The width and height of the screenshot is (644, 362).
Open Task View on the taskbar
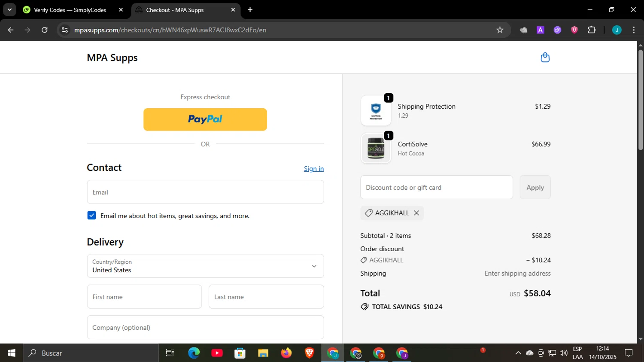pyautogui.click(x=170, y=353)
